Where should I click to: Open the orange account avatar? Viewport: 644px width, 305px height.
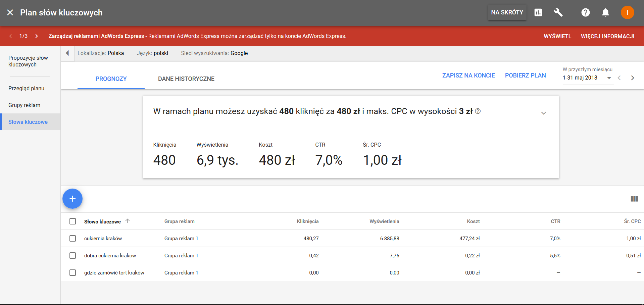[627, 12]
